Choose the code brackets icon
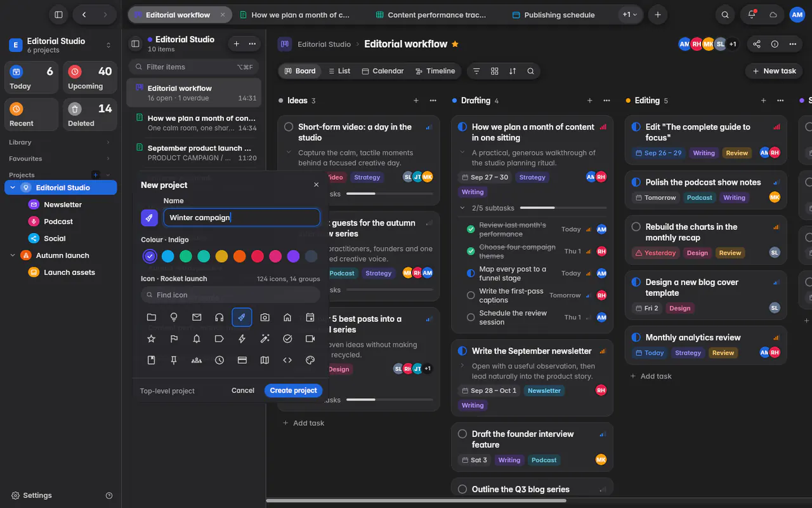 click(x=287, y=360)
